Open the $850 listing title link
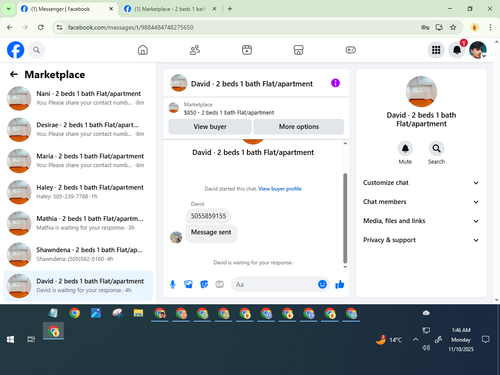This screenshot has width=500, height=375. click(229, 113)
